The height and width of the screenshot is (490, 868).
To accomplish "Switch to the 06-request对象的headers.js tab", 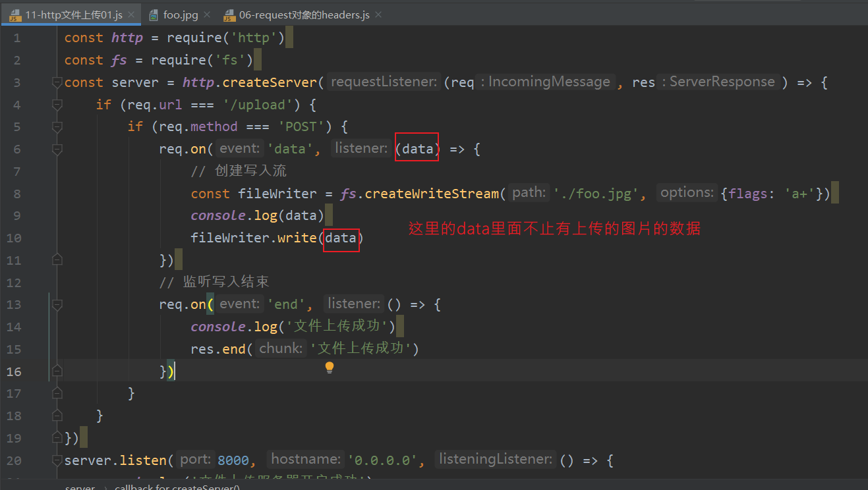I will pyautogui.click(x=303, y=14).
